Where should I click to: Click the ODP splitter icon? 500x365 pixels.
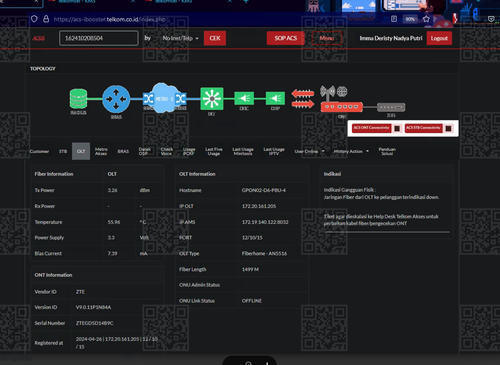point(275,98)
